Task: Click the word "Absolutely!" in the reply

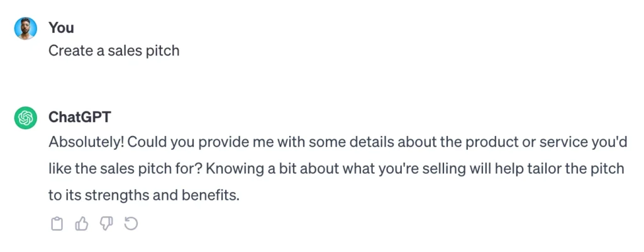Action: (x=86, y=142)
